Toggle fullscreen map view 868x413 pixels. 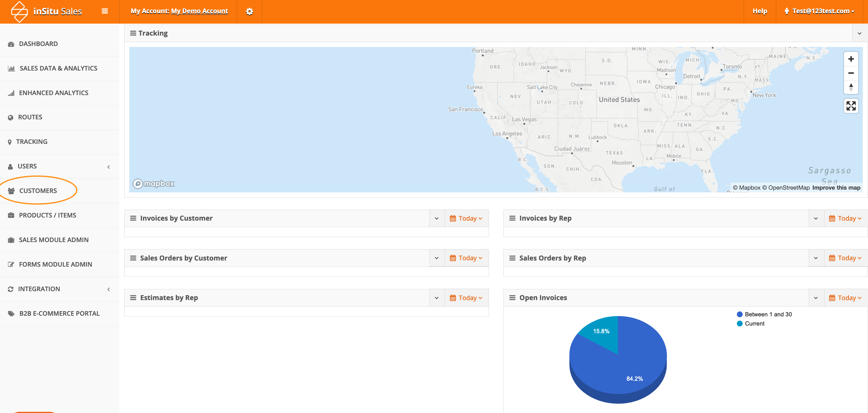pyautogui.click(x=851, y=106)
